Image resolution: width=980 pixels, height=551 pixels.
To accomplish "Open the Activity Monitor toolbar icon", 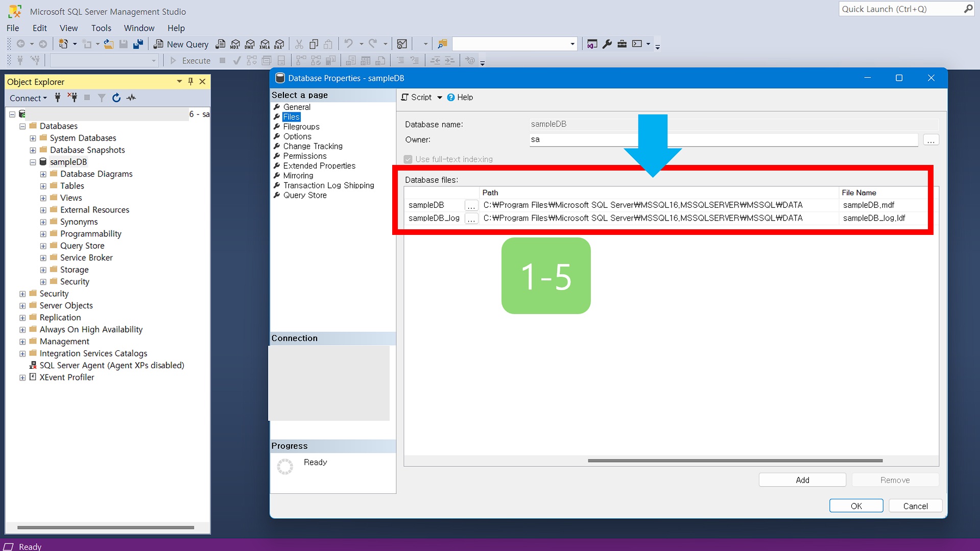I will click(402, 44).
